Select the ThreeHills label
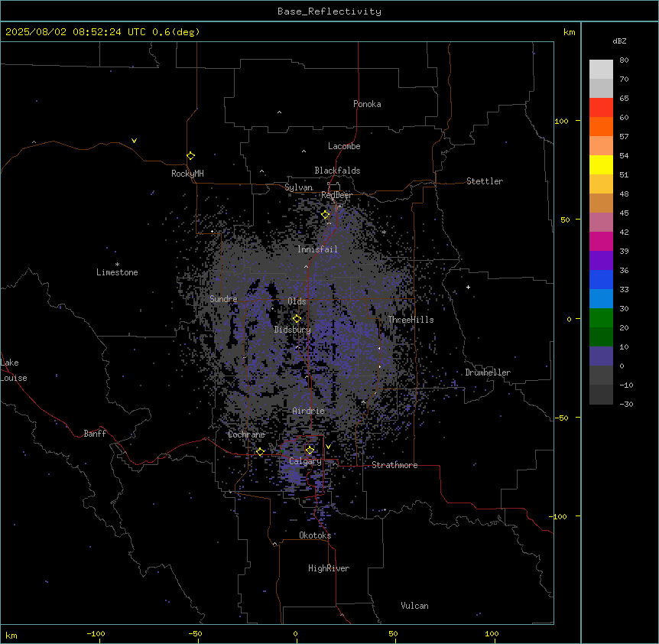659x644 pixels. click(x=411, y=320)
